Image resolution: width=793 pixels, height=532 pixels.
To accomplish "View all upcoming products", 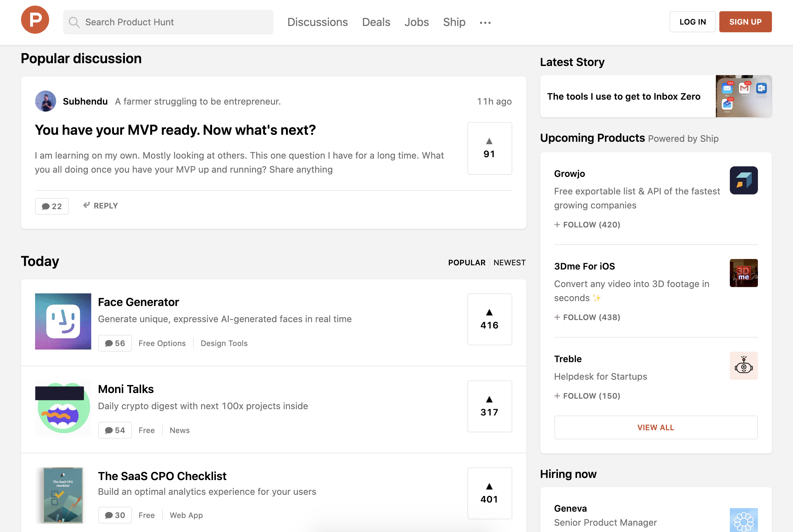I will [656, 427].
